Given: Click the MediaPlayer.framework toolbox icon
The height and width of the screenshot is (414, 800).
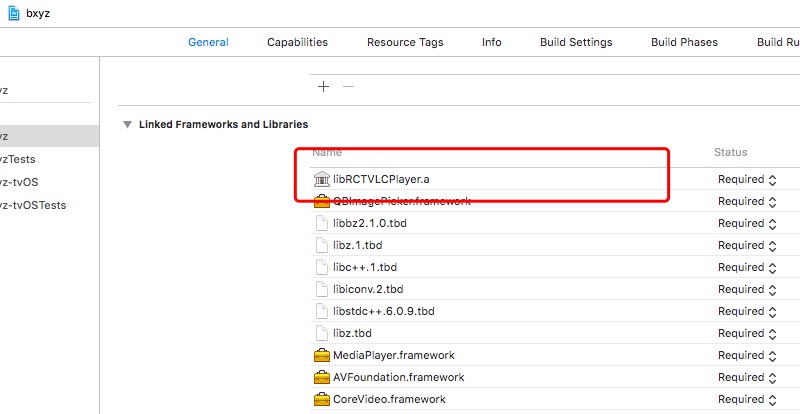Looking at the screenshot, I should [x=322, y=355].
